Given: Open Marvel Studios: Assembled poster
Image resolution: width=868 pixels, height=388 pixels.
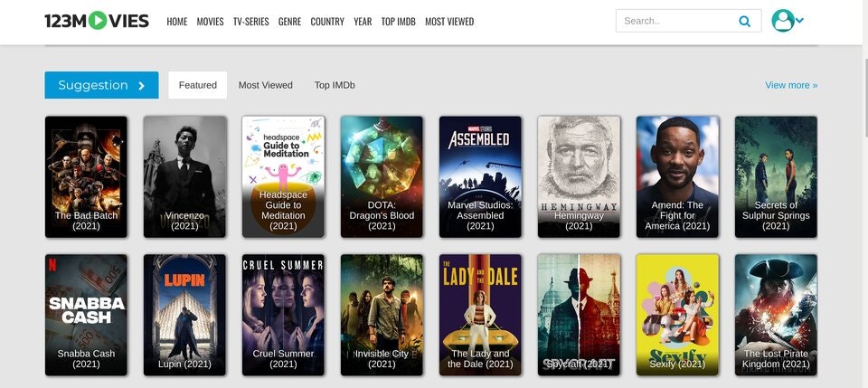Looking at the screenshot, I should [480, 176].
